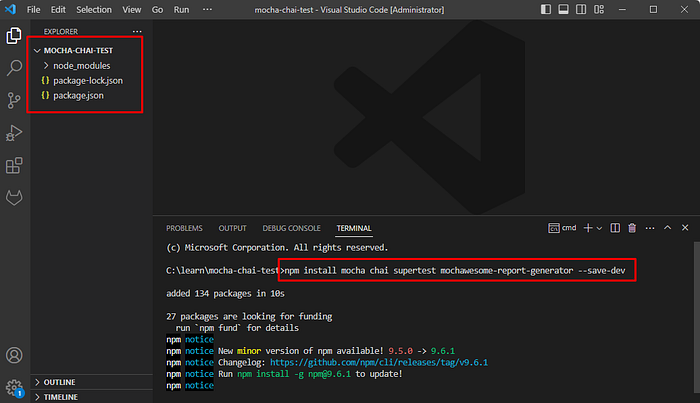Minimize the VS Code window
700x403 pixels.
pyautogui.click(x=622, y=9)
